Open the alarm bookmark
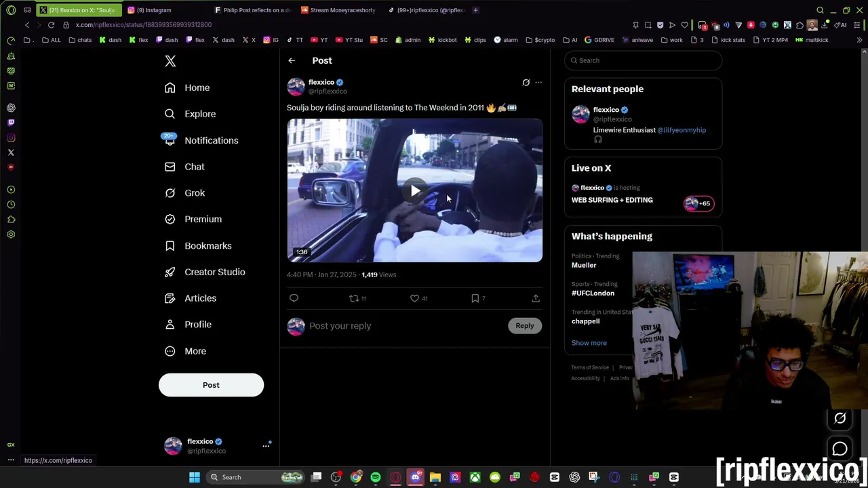This screenshot has width=868, height=488. coord(506,40)
